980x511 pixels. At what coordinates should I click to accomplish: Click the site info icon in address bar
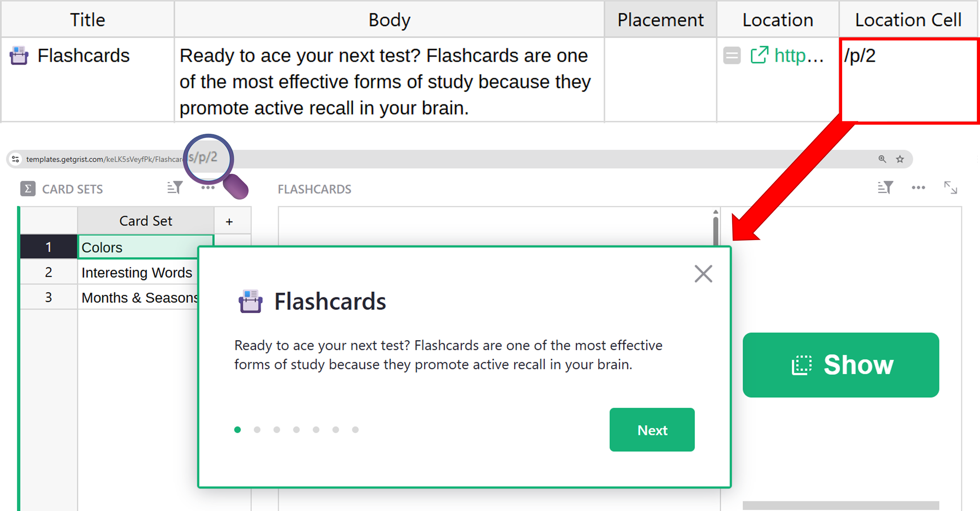[x=16, y=159]
